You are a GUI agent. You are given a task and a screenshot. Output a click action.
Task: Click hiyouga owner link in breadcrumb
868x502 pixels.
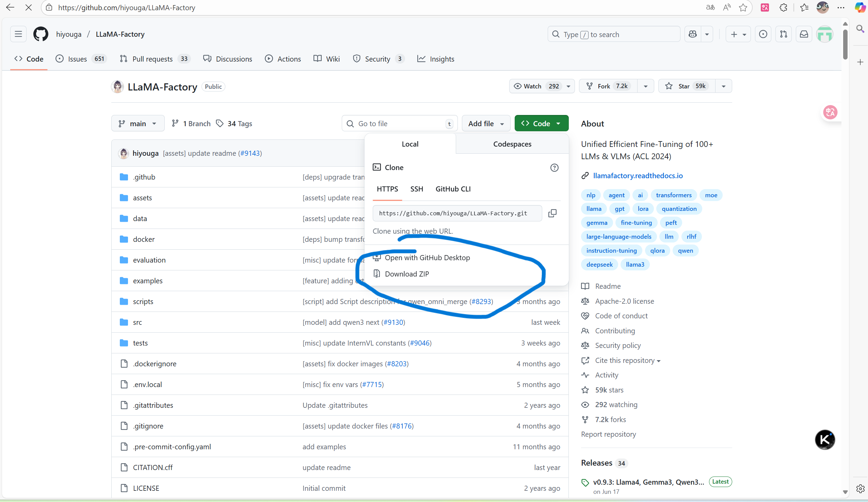pos(68,34)
